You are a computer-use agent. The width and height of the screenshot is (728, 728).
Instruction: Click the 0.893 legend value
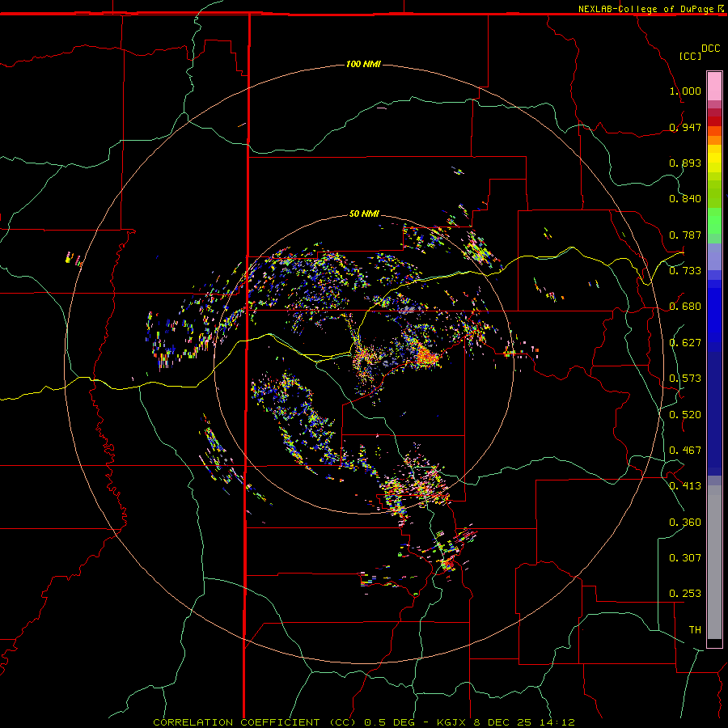685,163
